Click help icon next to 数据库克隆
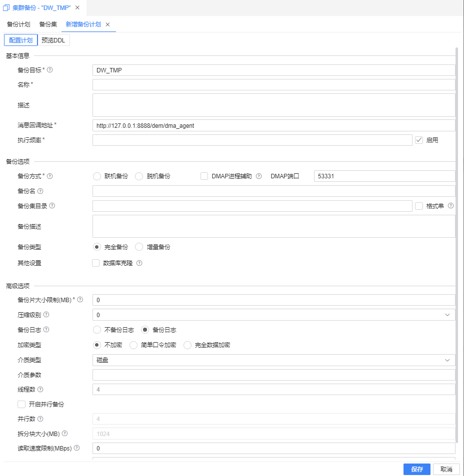 tap(139, 263)
